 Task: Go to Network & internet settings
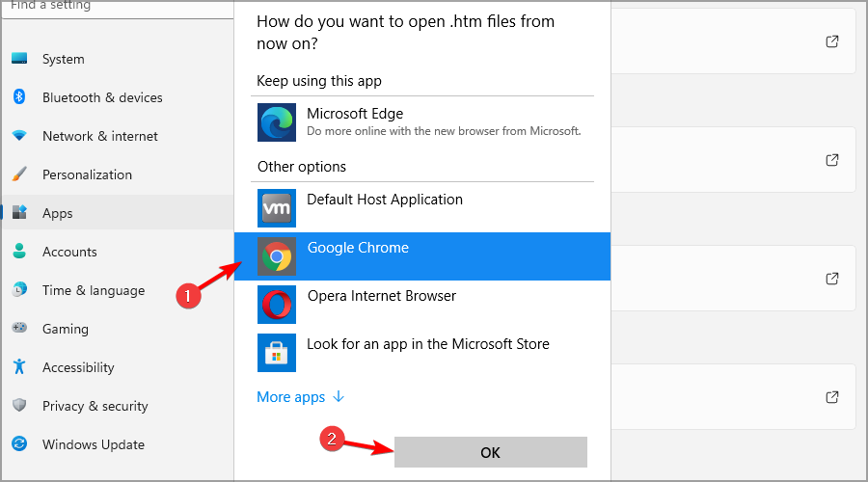click(118, 136)
